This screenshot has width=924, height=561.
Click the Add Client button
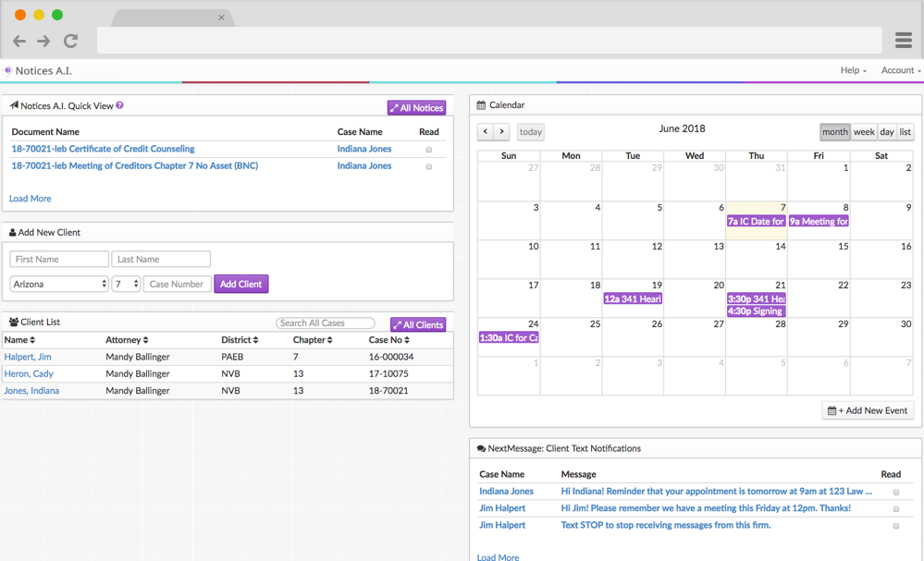pyautogui.click(x=241, y=284)
